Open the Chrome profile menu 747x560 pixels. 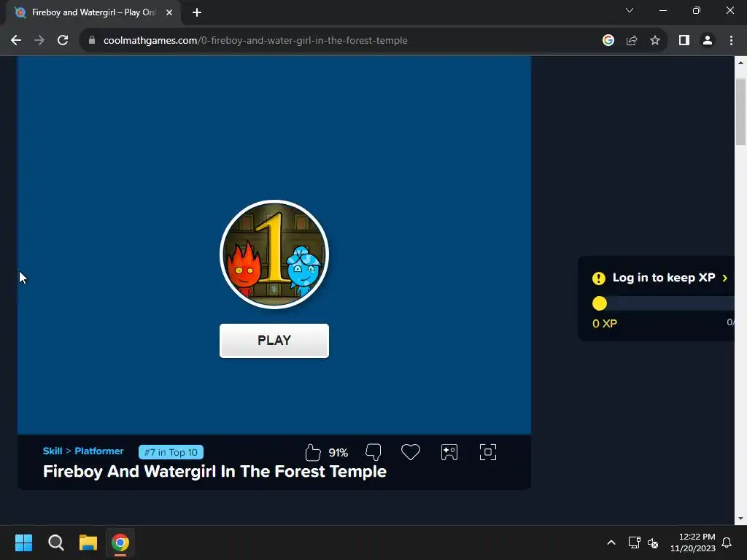(708, 41)
